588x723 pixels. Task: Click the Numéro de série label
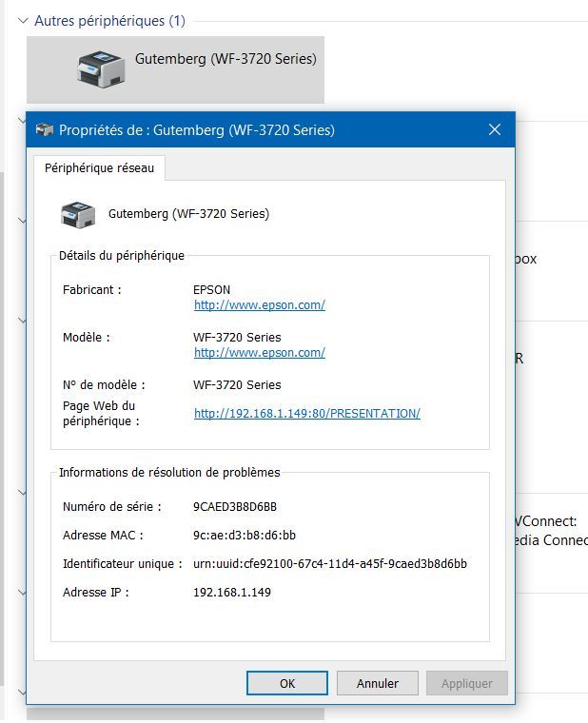click(x=112, y=507)
